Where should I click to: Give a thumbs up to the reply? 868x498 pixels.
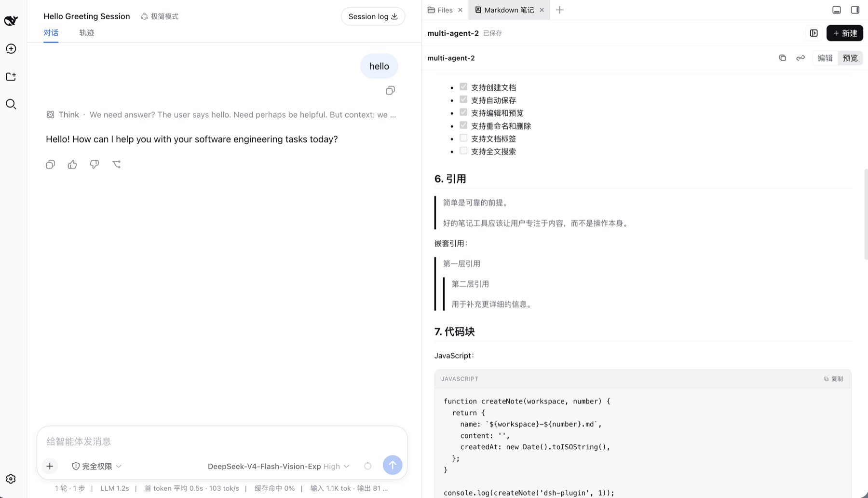[x=72, y=165]
